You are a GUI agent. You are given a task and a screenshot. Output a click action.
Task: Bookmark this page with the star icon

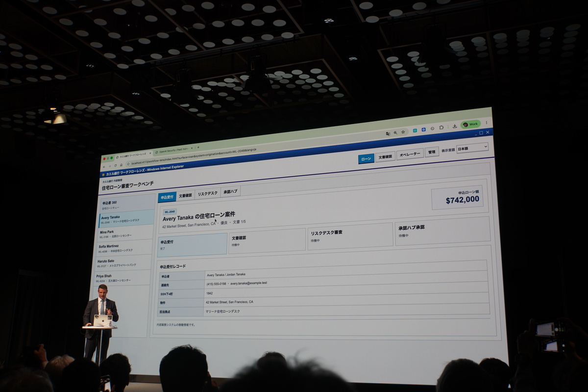pos(403,132)
